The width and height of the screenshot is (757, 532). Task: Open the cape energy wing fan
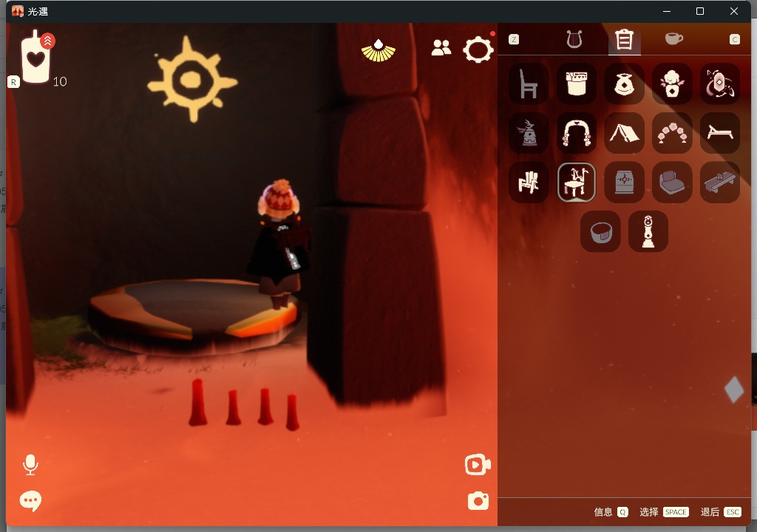coord(378,51)
